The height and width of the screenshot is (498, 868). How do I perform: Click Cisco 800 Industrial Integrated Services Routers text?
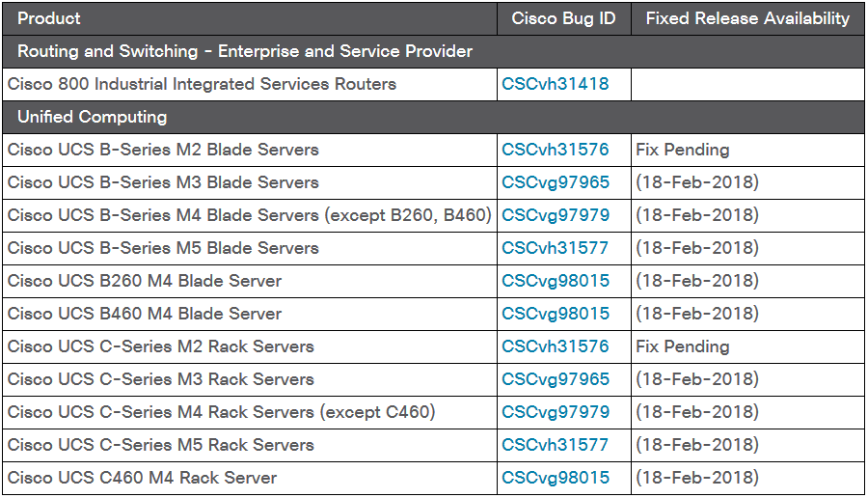tap(203, 84)
